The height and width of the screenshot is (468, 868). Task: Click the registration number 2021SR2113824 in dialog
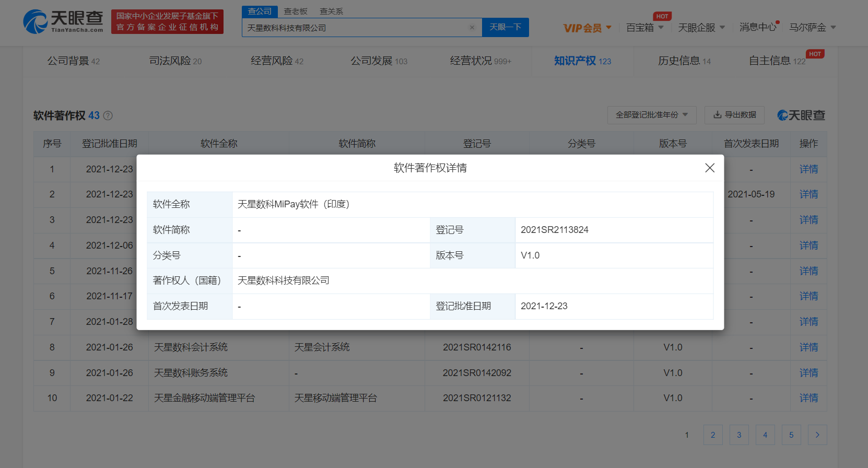click(555, 230)
